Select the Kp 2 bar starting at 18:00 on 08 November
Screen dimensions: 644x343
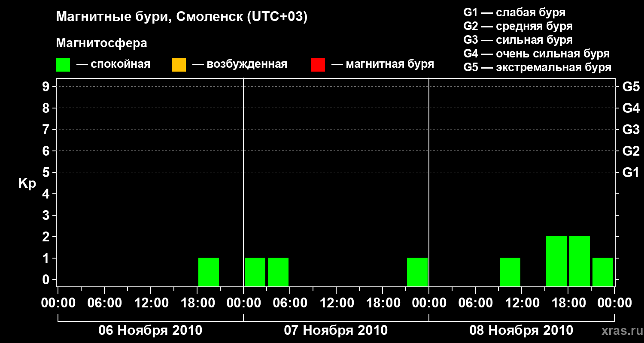pyautogui.click(x=580, y=261)
